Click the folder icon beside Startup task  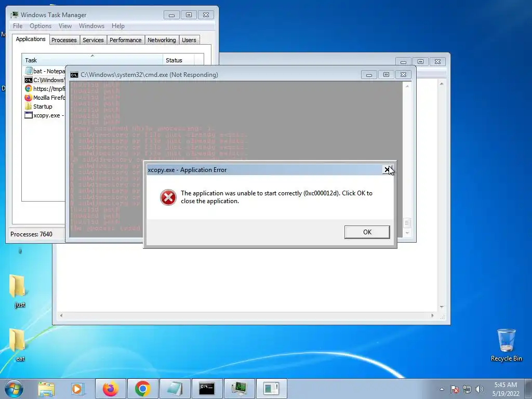pyautogui.click(x=29, y=106)
